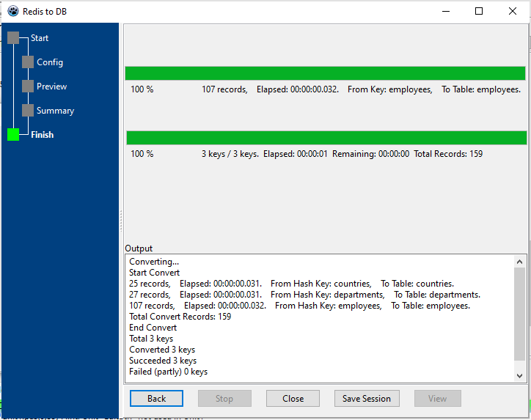The height and width of the screenshot is (420, 531).
Task: Click the View button
Action: [x=437, y=399]
